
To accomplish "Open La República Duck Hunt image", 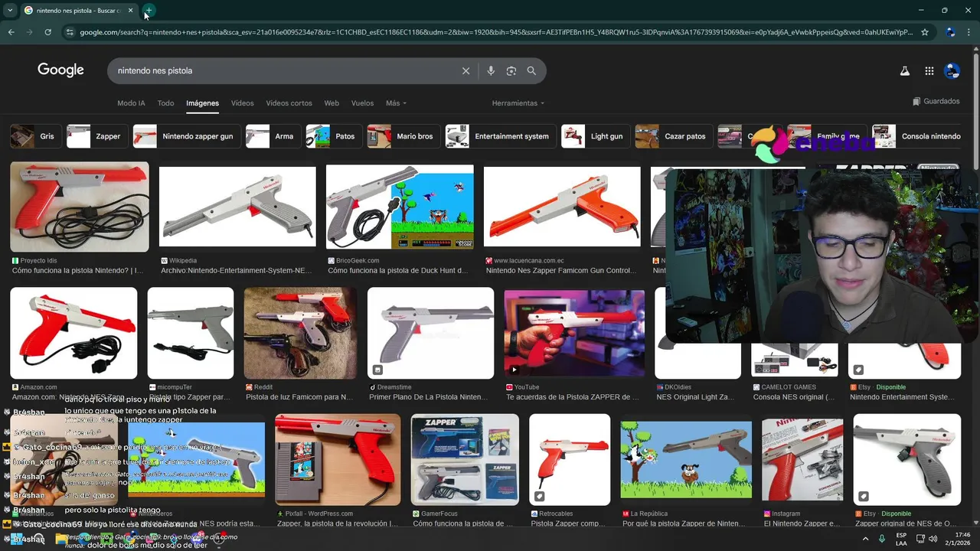I will point(686,460).
